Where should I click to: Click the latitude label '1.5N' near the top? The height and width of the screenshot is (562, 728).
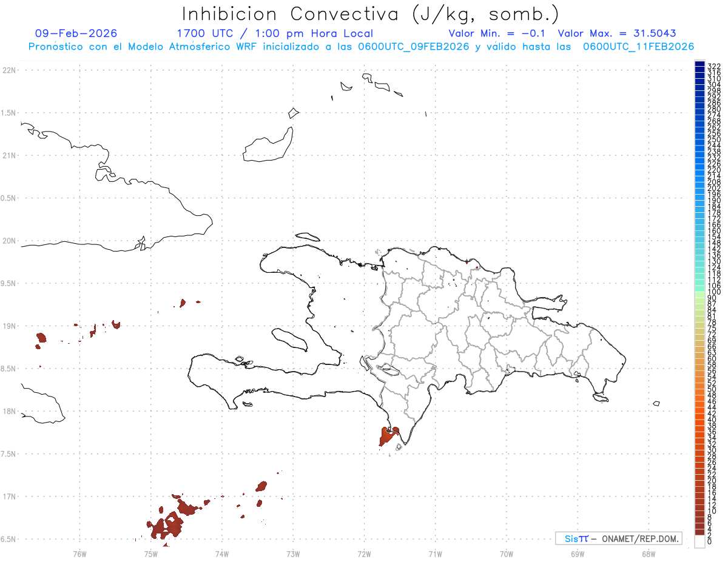click(x=8, y=113)
